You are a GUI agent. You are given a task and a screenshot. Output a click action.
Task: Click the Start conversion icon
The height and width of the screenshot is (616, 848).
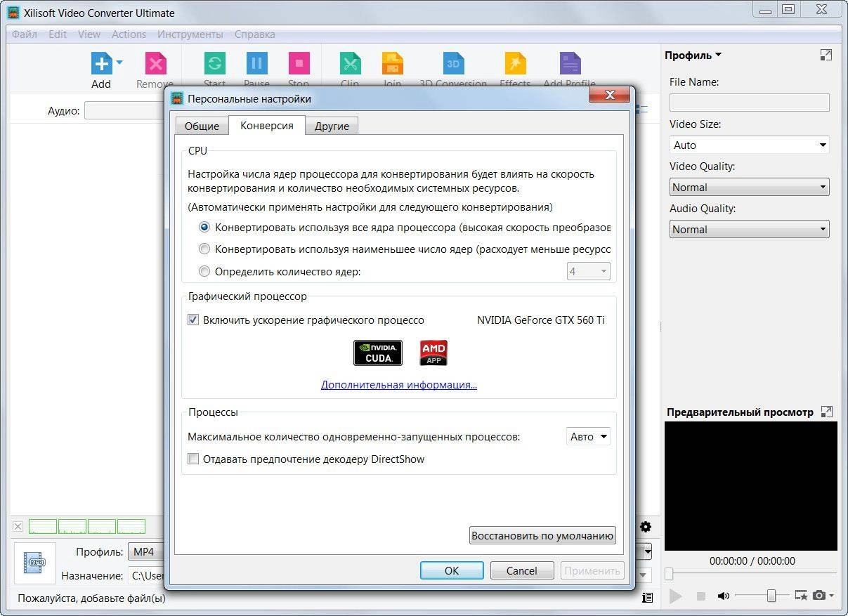pos(214,63)
